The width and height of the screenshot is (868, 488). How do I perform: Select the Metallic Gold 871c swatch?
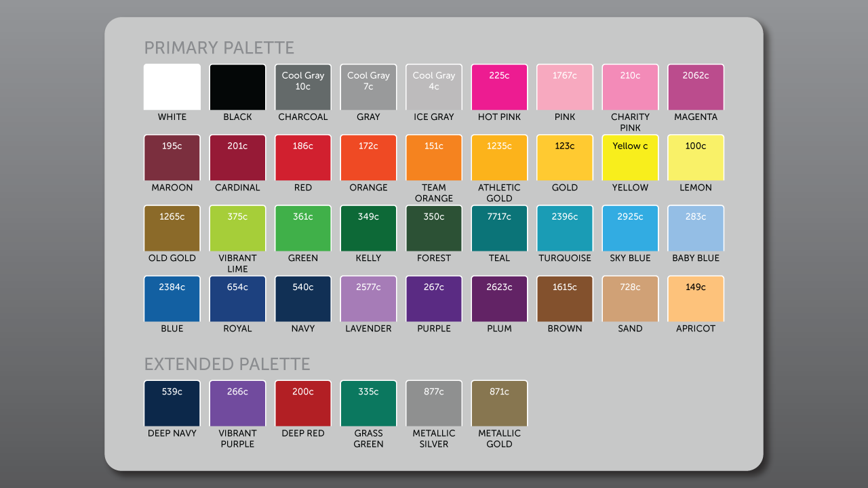tap(499, 403)
